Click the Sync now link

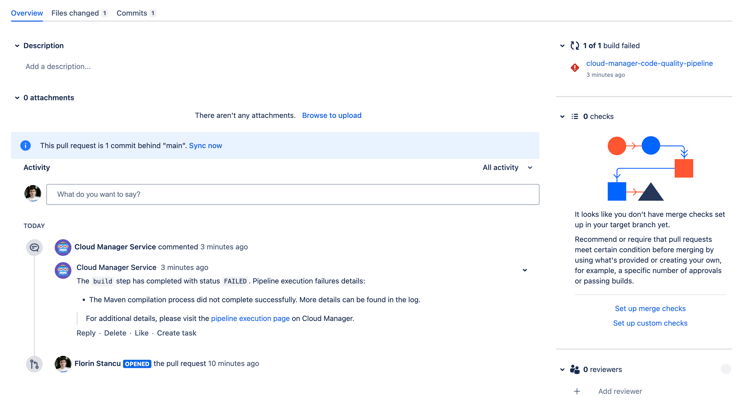206,146
